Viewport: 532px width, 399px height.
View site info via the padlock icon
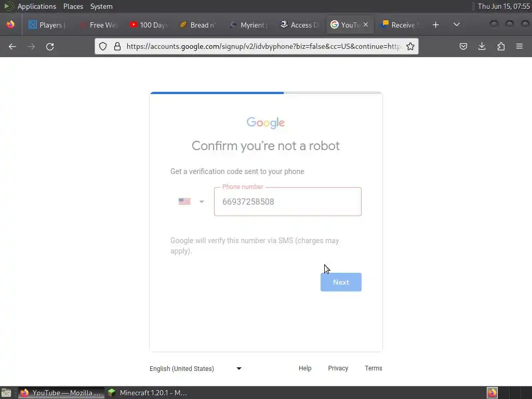(117, 46)
